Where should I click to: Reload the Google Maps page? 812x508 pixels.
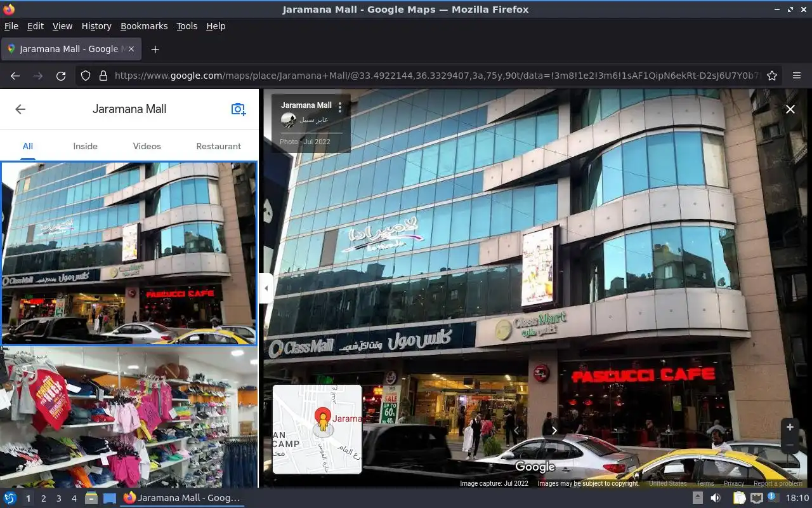point(61,76)
